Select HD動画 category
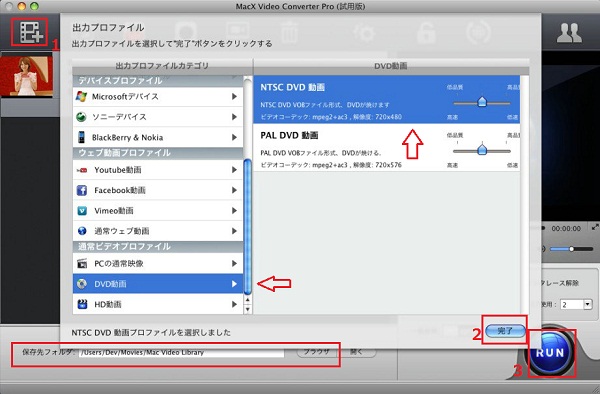 tap(158, 304)
